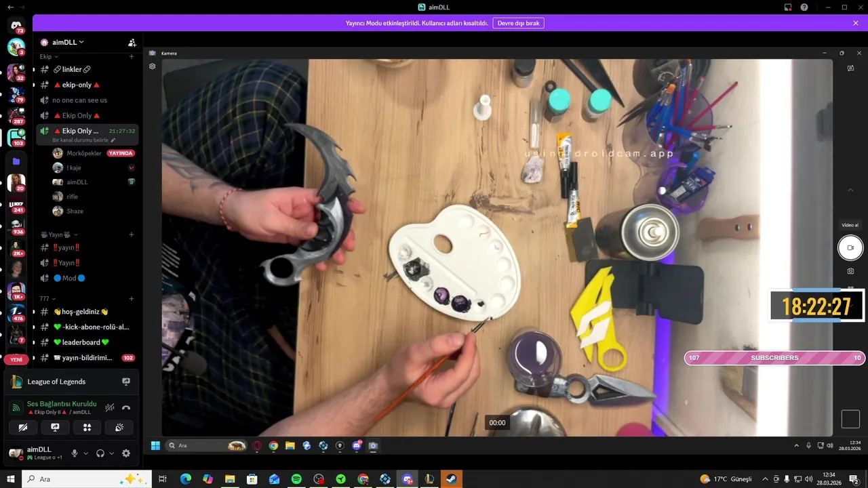Show hidden system tray icons
This screenshot has width=868, height=488.
click(765, 479)
